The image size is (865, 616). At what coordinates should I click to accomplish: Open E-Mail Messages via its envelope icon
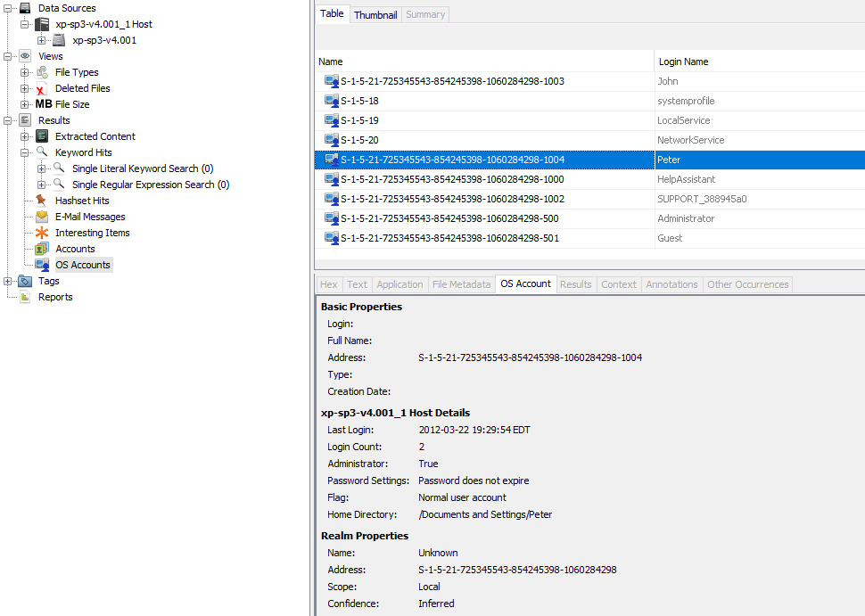coord(41,216)
